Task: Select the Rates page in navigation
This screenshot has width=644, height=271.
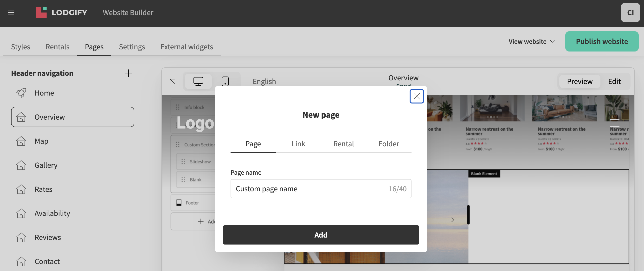Action: [x=72, y=189]
